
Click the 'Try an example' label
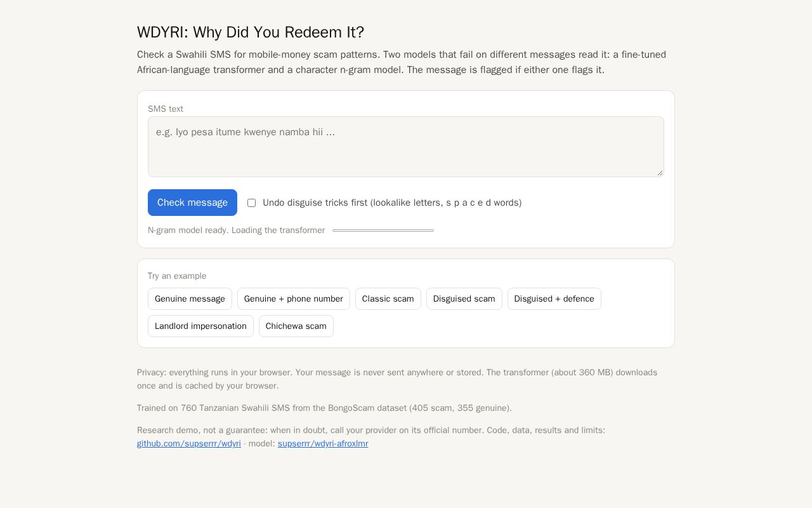[177, 276]
